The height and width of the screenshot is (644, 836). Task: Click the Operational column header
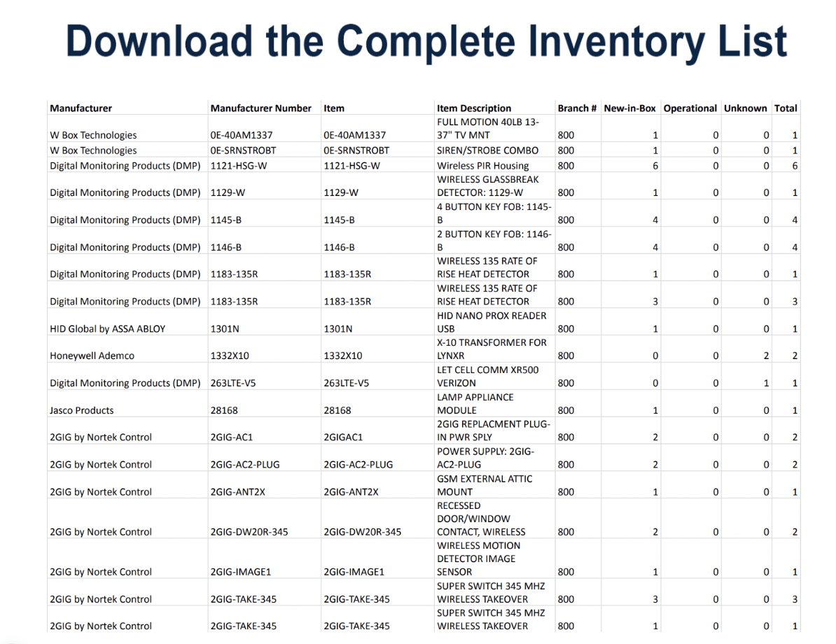pos(690,108)
